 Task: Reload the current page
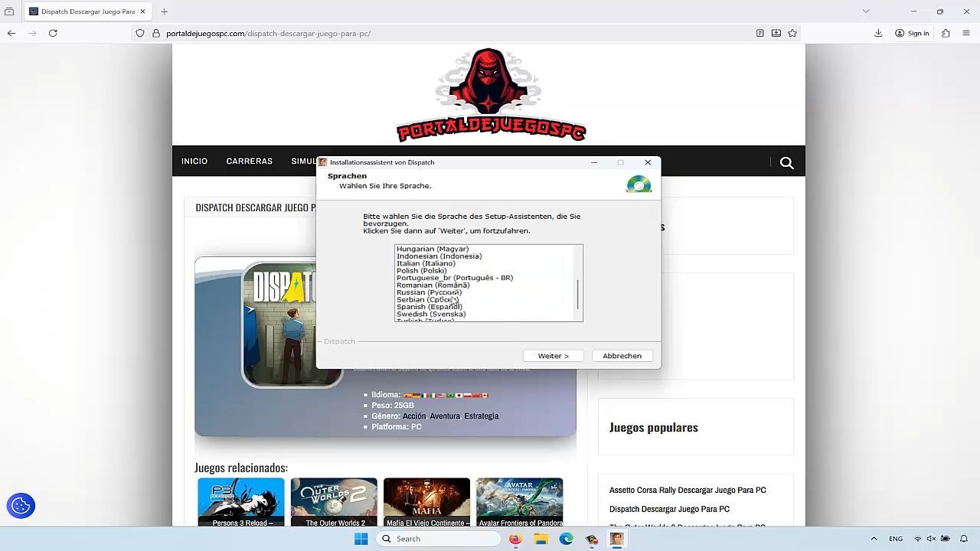53,33
